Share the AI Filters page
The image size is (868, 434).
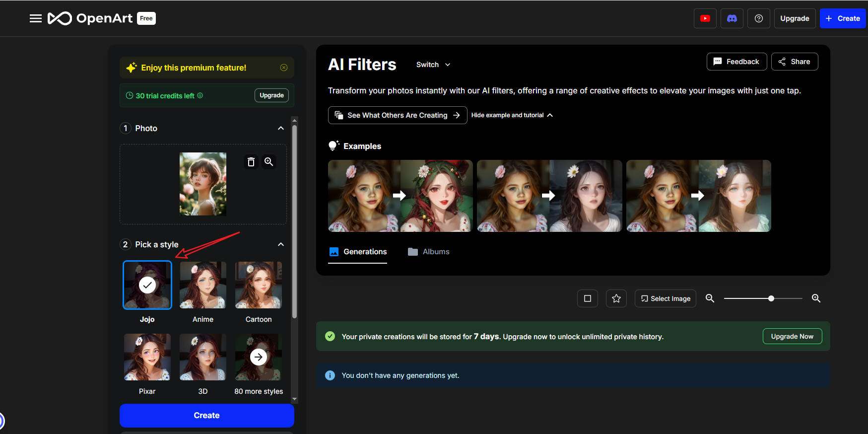pyautogui.click(x=795, y=62)
